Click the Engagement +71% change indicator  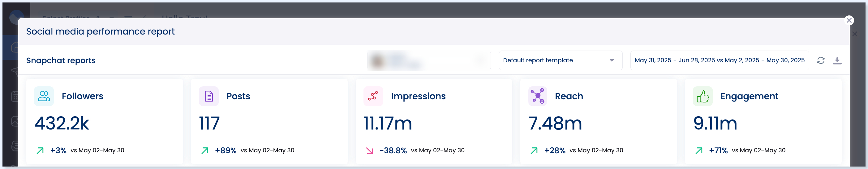coord(718,150)
